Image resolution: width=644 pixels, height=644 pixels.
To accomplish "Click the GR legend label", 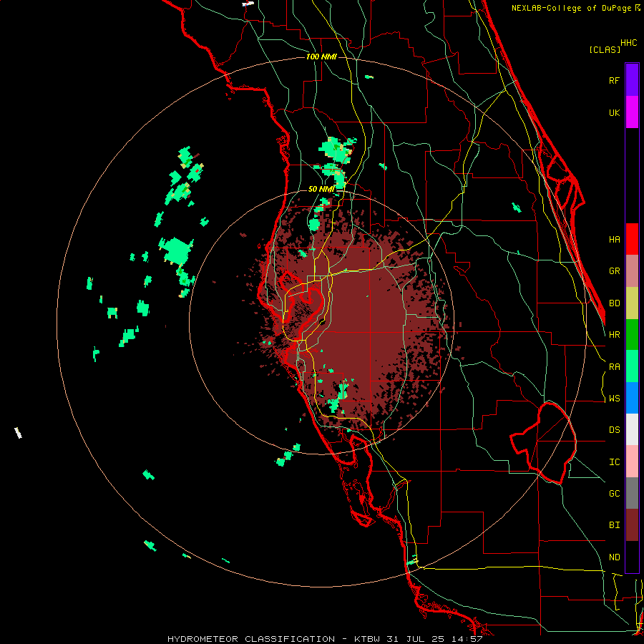I will pos(614,271).
